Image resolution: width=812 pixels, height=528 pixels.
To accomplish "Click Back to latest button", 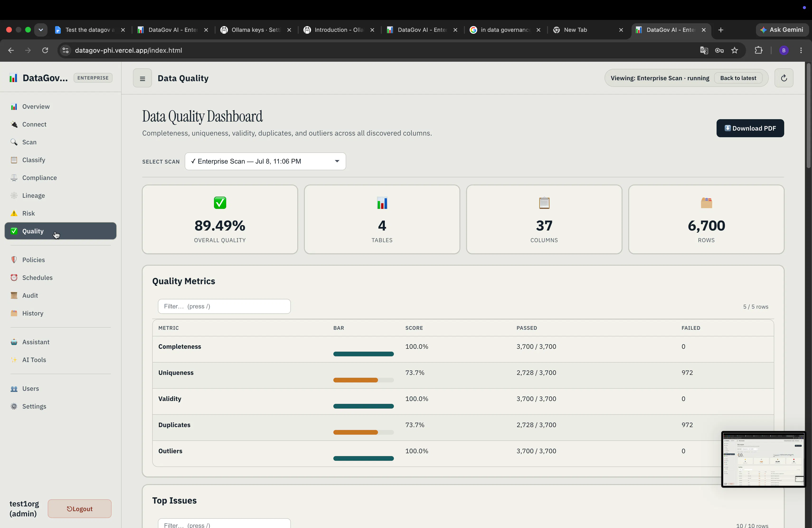I will tap(738, 78).
